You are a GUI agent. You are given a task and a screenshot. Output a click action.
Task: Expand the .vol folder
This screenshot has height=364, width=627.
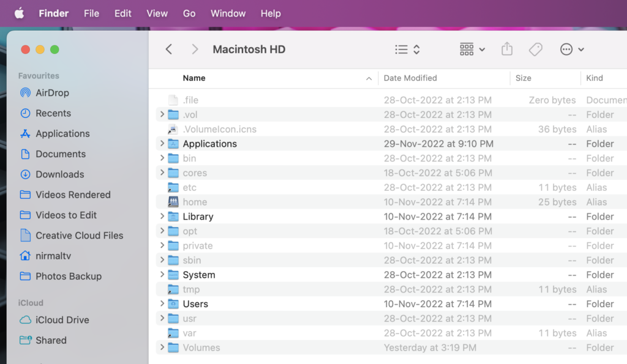[x=162, y=114]
